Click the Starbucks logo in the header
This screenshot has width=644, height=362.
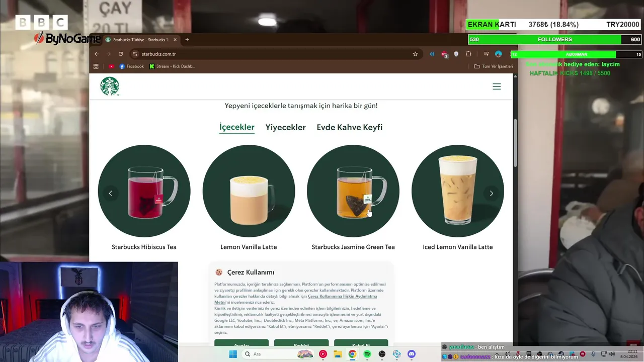(109, 86)
